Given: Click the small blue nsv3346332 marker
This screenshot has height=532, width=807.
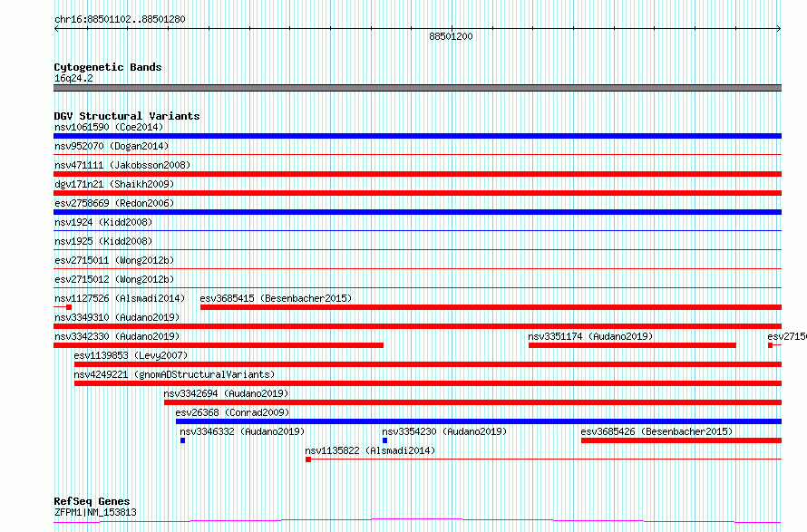Looking at the screenshot, I should coord(182,440).
